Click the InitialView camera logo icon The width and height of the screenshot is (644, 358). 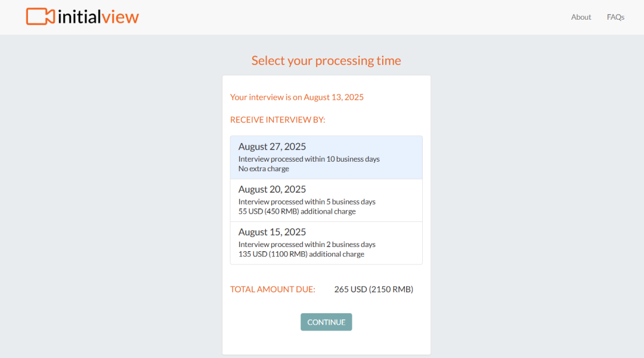click(41, 17)
